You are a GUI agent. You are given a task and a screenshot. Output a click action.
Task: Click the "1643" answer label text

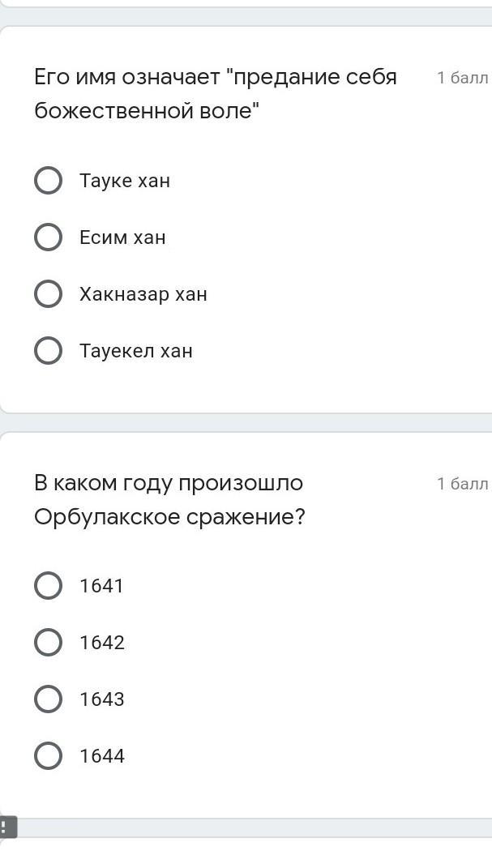(x=102, y=699)
